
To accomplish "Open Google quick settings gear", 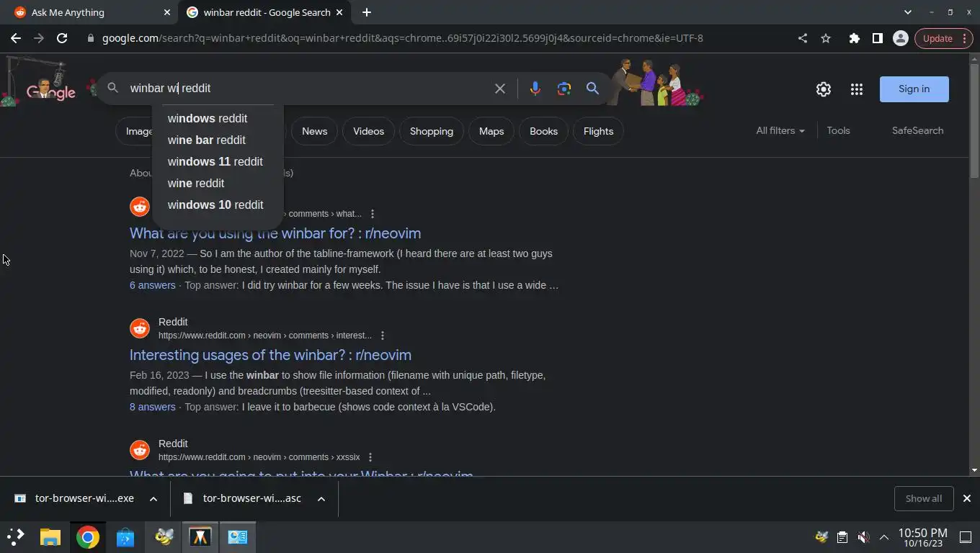I will (x=824, y=89).
